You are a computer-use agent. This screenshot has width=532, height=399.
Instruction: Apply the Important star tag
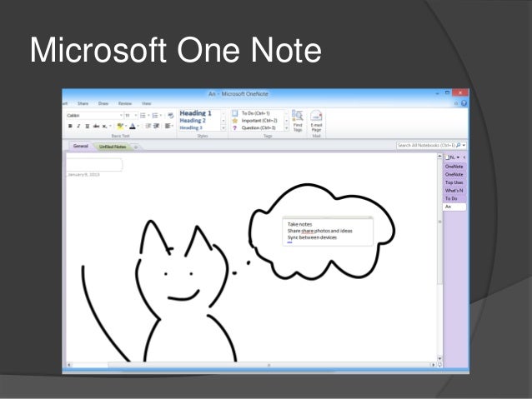point(235,121)
